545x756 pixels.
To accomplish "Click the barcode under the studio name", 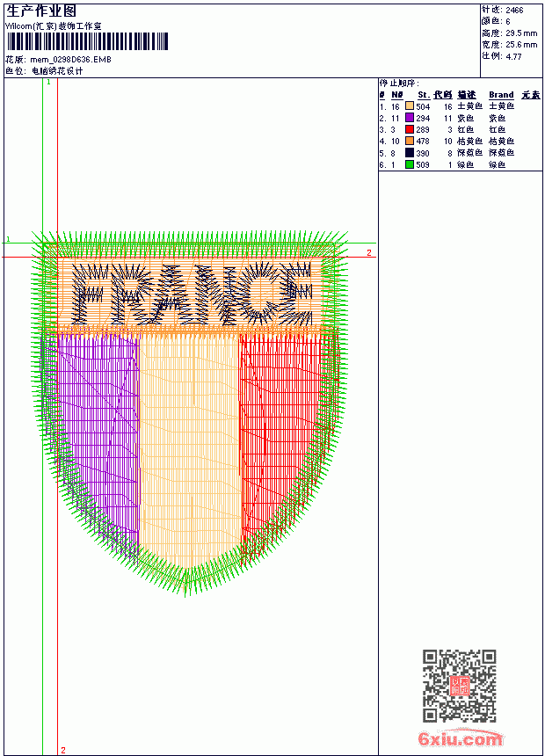I will [87, 41].
